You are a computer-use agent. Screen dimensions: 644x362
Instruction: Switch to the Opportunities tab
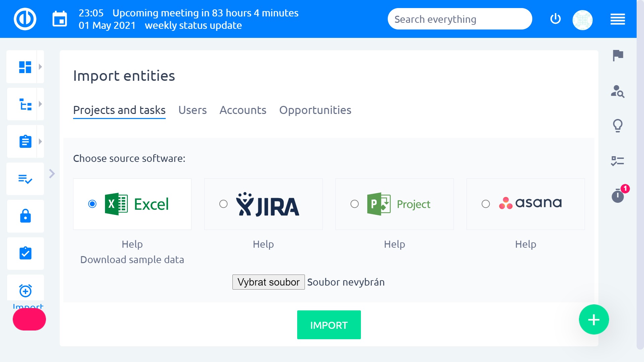(315, 110)
